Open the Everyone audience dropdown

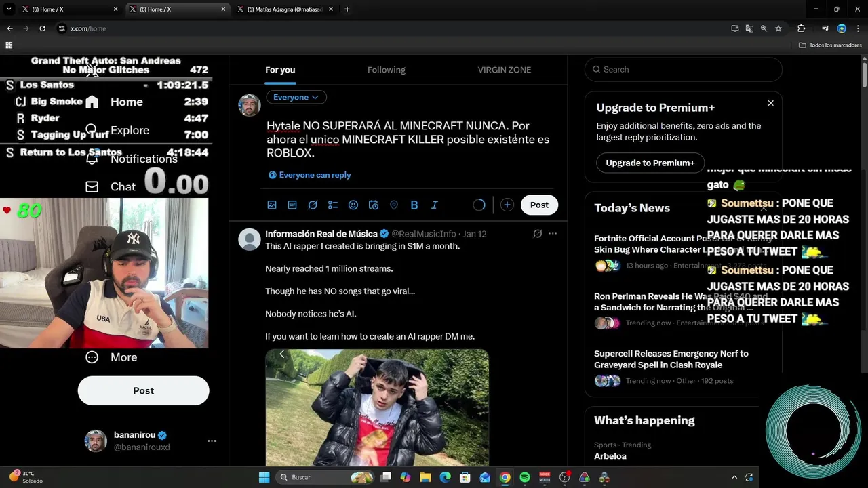(x=296, y=97)
